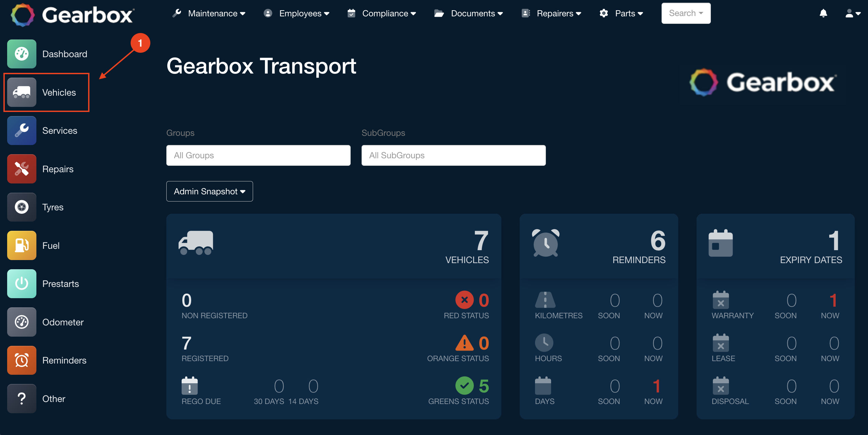Open the Prestarts power icon
Screen dimensions: 868x435
pyautogui.click(x=22, y=284)
